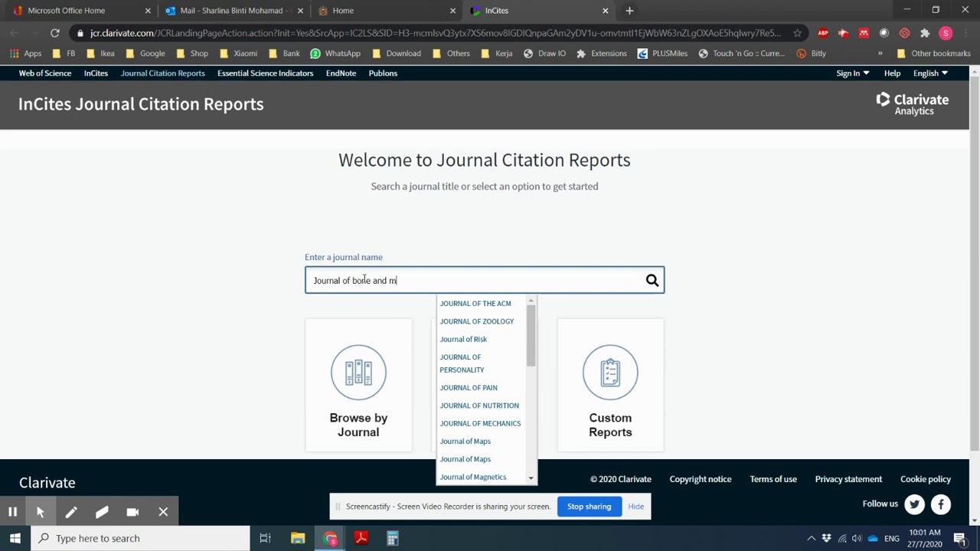980x551 pixels.
Task: Select the Screencastify mouse pointer tool
Action: point(41,512)
